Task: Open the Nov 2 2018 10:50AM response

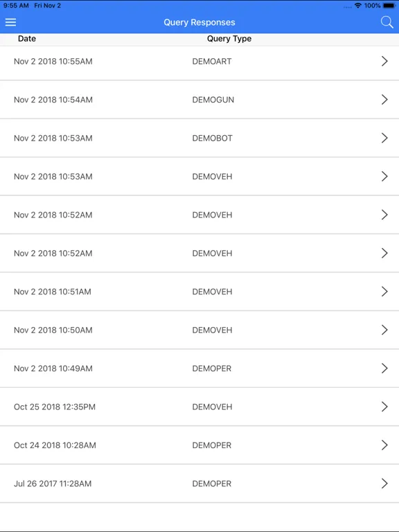Action: point(199,330)
